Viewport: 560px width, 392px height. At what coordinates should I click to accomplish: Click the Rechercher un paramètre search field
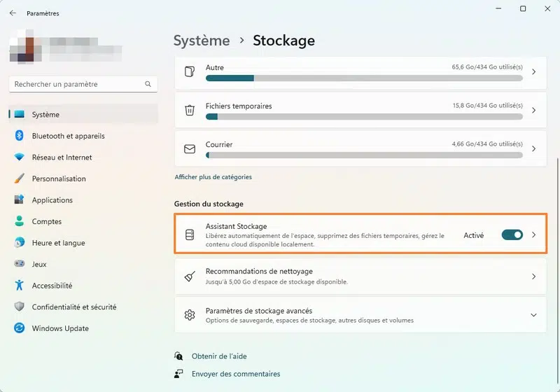[77, 84]
